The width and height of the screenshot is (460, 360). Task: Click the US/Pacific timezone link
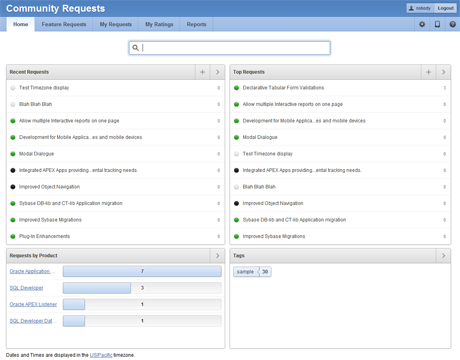point(101,355)
